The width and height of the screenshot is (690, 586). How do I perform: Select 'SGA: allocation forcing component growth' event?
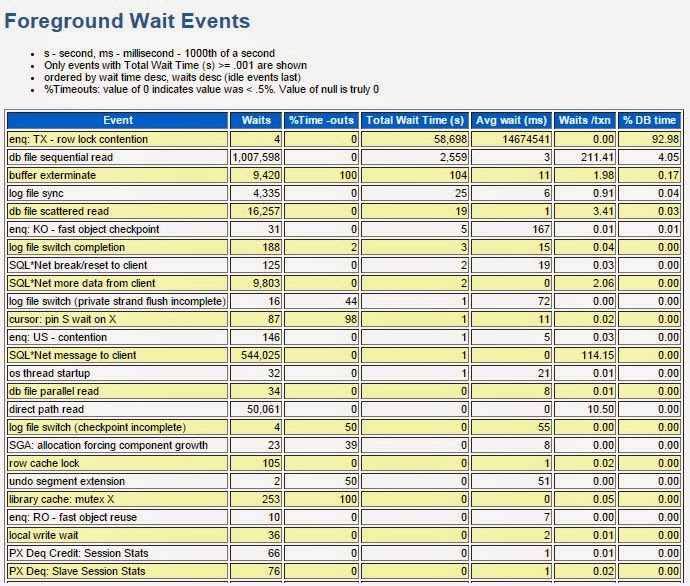click(118, 446)
